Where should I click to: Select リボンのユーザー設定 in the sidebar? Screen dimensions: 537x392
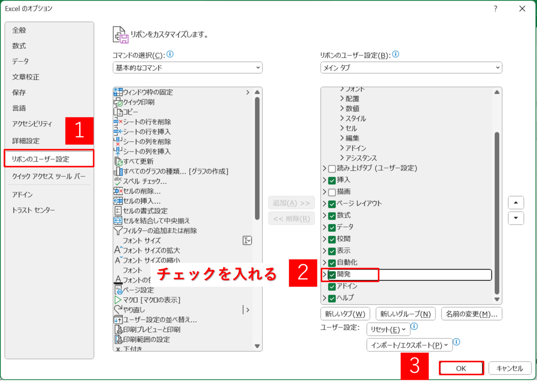tap(49, 158)
